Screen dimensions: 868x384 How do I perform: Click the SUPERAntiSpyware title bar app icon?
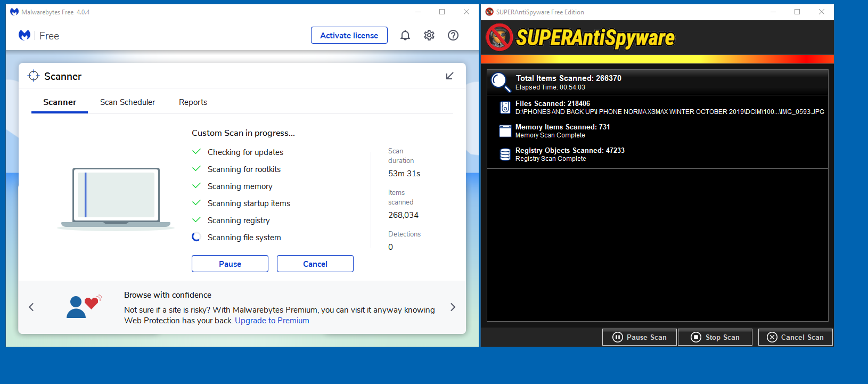[489, 12]
